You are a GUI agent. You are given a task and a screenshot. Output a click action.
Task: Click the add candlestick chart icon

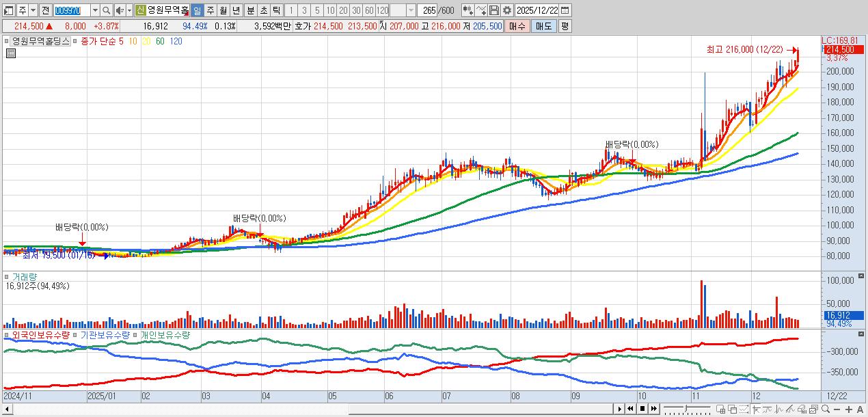point(467,10)
